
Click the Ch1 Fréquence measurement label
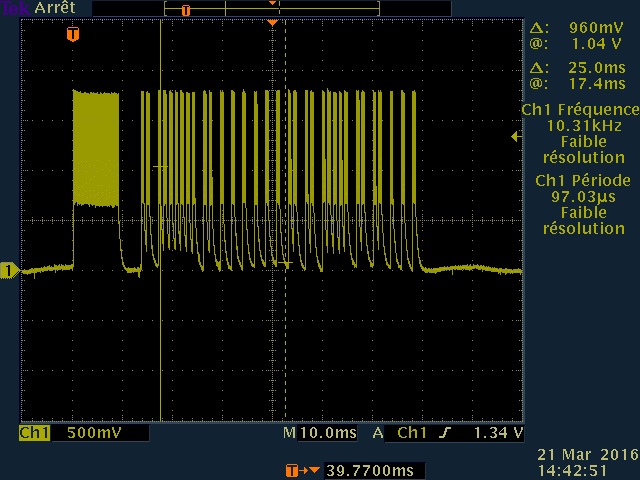click(580, 109)
